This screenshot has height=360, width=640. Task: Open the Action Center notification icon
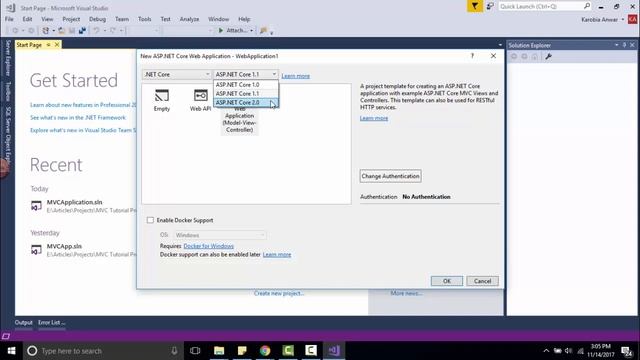[627, 351]
